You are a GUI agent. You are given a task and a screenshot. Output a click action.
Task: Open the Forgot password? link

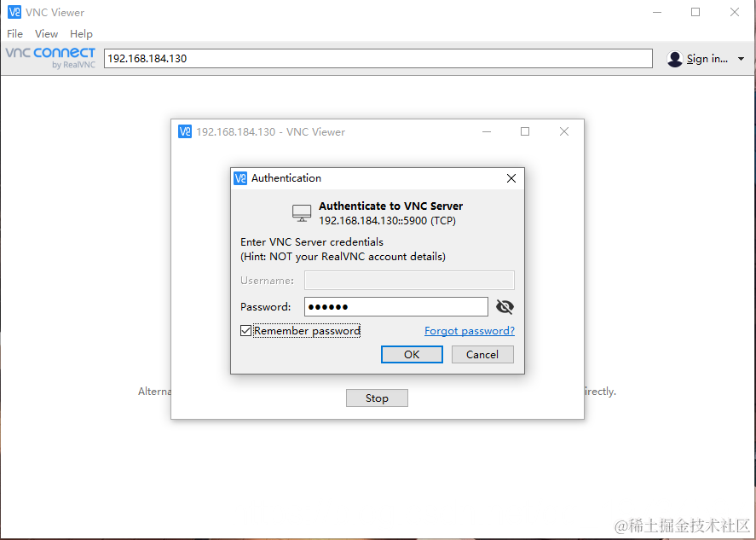(x=470, y=330)
